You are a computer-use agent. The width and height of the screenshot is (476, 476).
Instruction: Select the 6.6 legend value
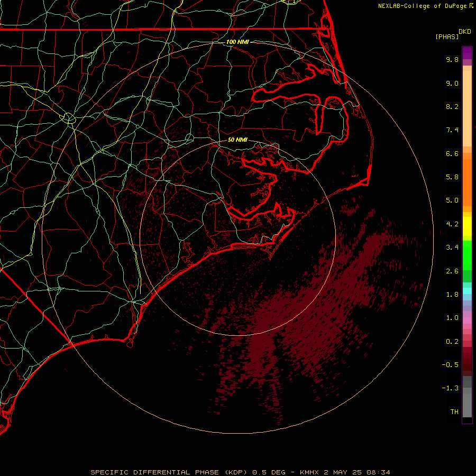452,153
